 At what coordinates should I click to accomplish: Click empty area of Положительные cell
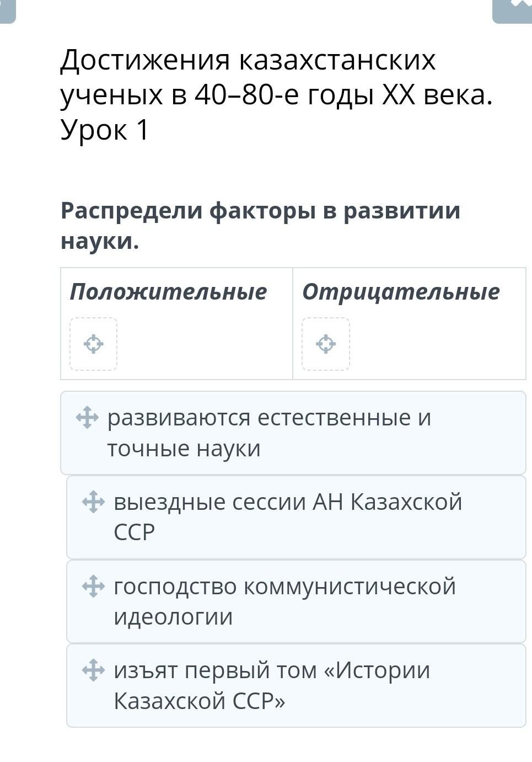pos(204,345)
